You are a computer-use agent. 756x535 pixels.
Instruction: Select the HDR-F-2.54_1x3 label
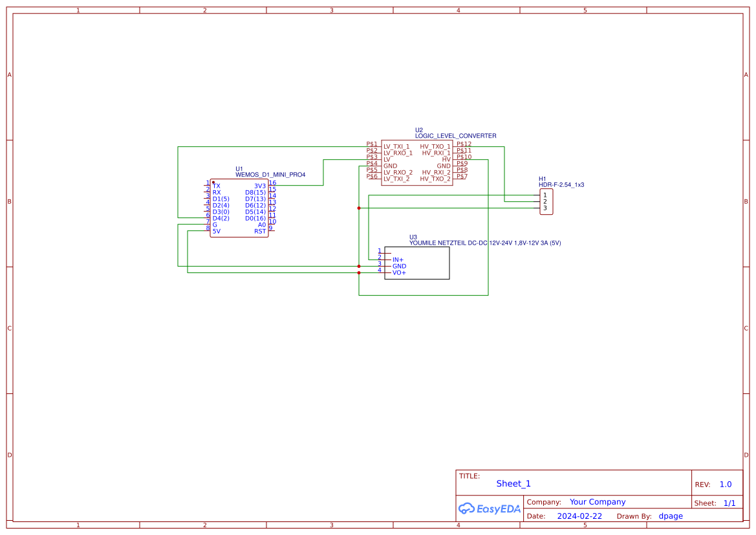(x=561, y=184)
